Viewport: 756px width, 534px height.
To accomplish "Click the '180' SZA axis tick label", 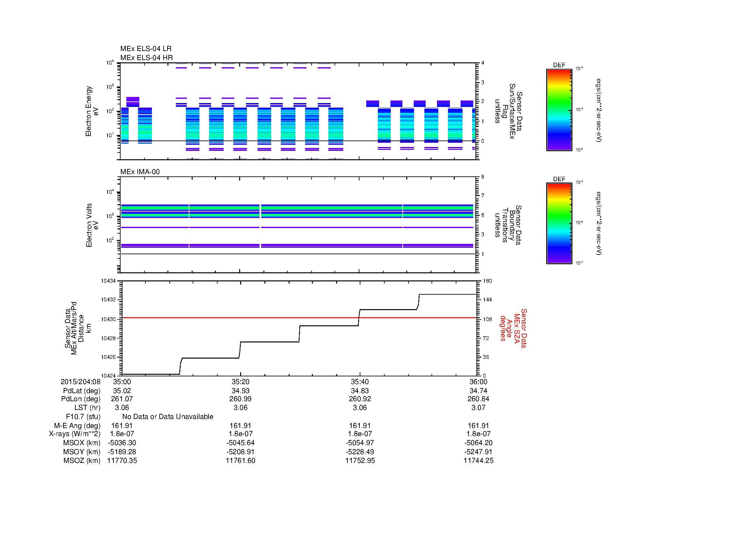I will 487,281.
